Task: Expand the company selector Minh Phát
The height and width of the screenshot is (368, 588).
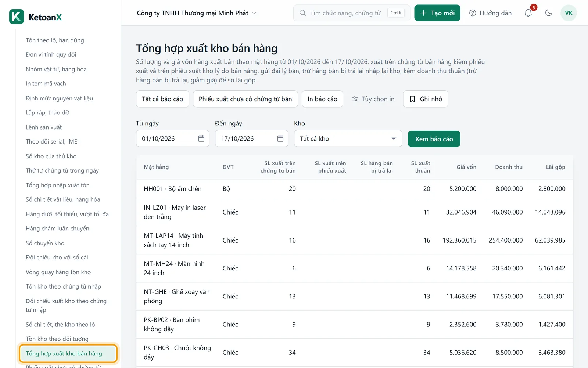Action: (x=197, y=13)
